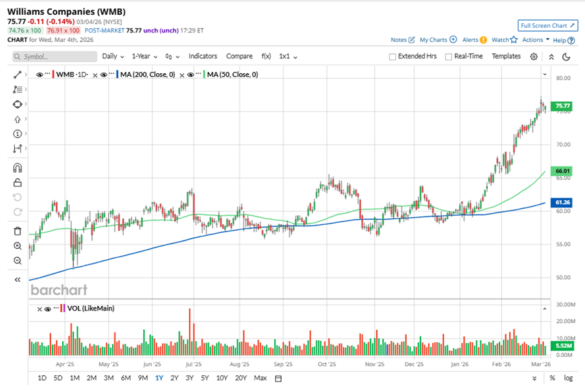The height and width of the screenshot is (392, 585).
Task: Open the 1-Year period dropdown
Action: [144, 56]
